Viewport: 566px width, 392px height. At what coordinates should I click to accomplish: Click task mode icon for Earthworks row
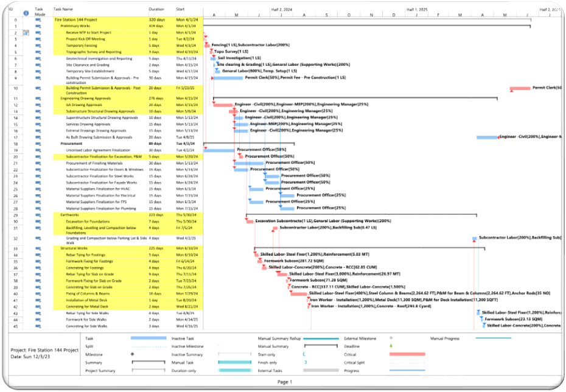(38, 215)
